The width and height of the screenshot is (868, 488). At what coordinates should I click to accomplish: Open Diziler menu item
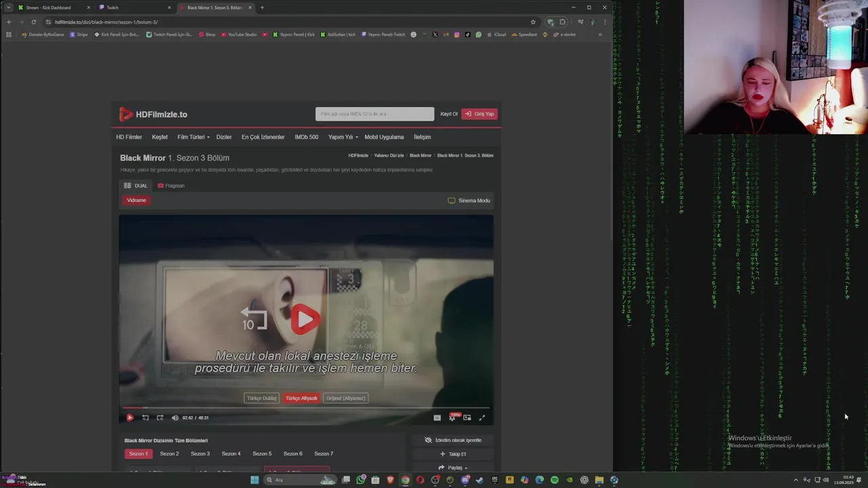224,137
